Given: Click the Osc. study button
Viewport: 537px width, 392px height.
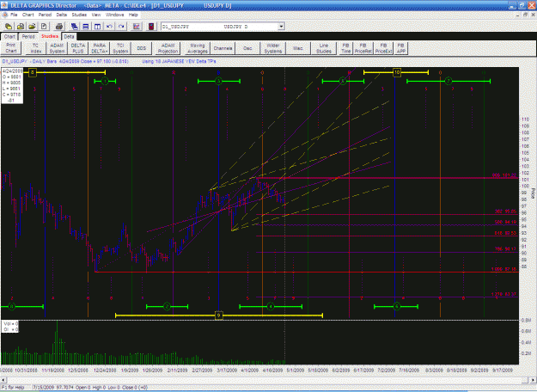Looking at the screenshot, I should coord(247,48).
